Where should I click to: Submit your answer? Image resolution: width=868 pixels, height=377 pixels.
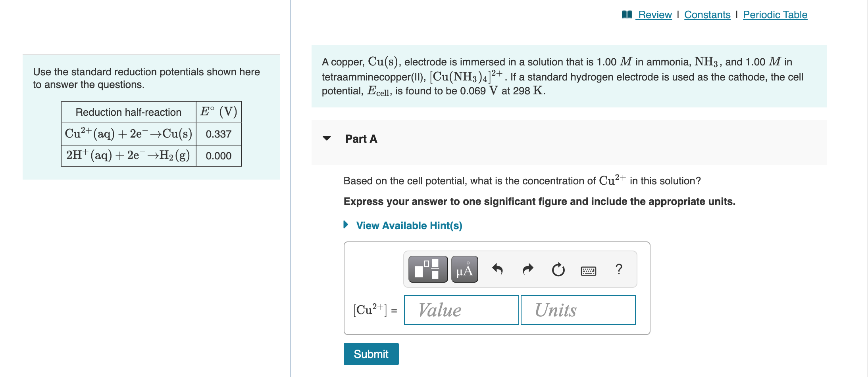click(x=371, y=354)
